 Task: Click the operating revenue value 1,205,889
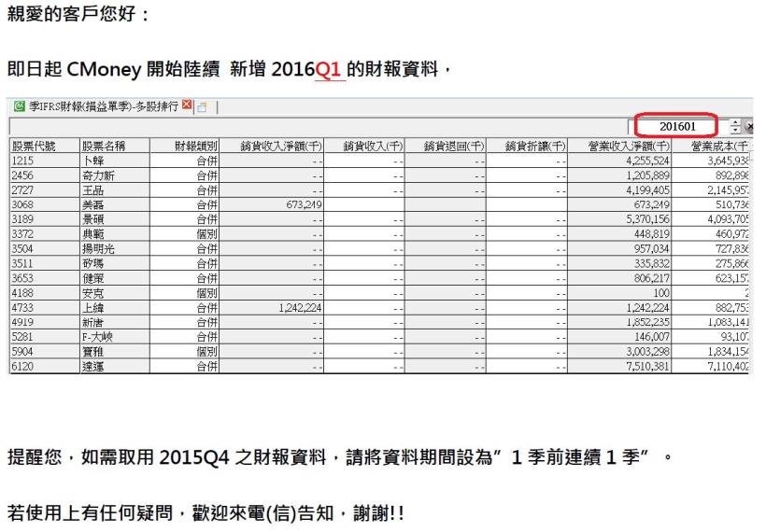pyautogui.click(x=647, y=175)
